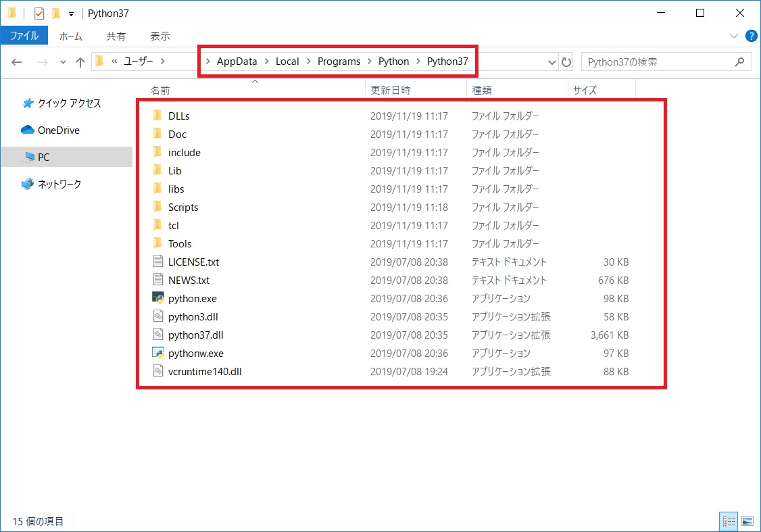Select the Lib folder icon
Viewport: 761px width, 532px height.
point(157,170)
